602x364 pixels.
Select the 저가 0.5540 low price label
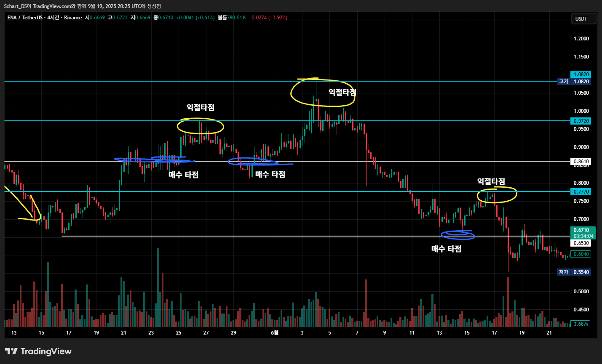pyautogui.click(x=574, y=272)
